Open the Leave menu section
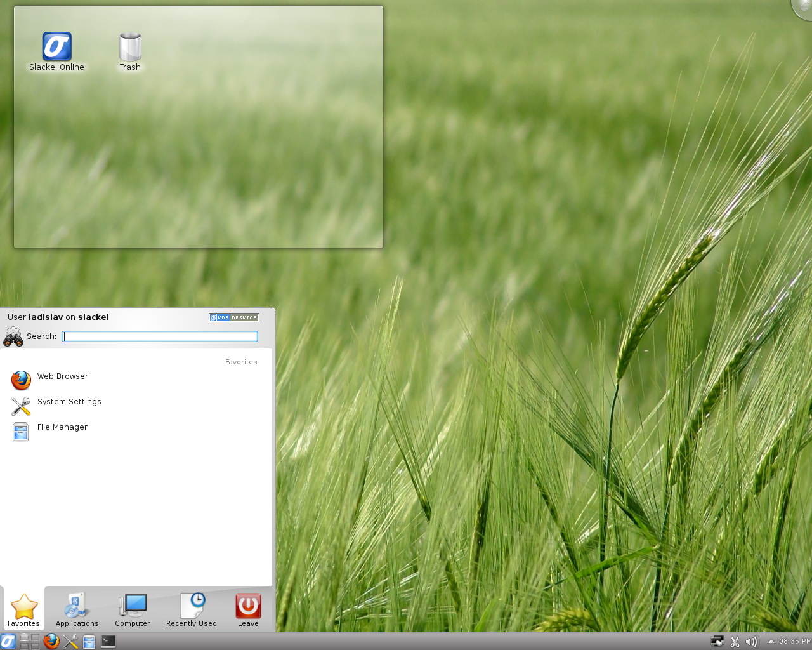The height and width of the screenshot is (650, 812). coord(247,609)
